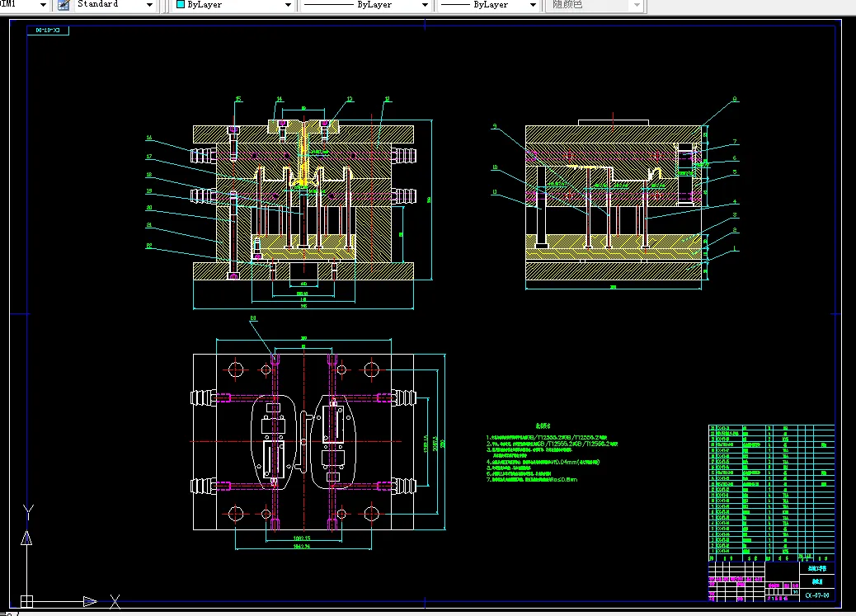Select part balloon number 10 in side view
856x616 pixels.
495,167
